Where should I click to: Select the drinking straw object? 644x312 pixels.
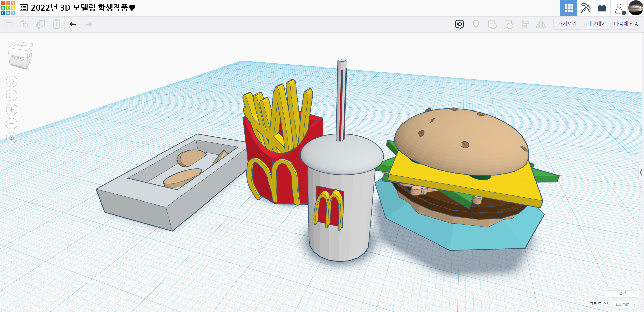pyautogui.click(x=341, y=101)
